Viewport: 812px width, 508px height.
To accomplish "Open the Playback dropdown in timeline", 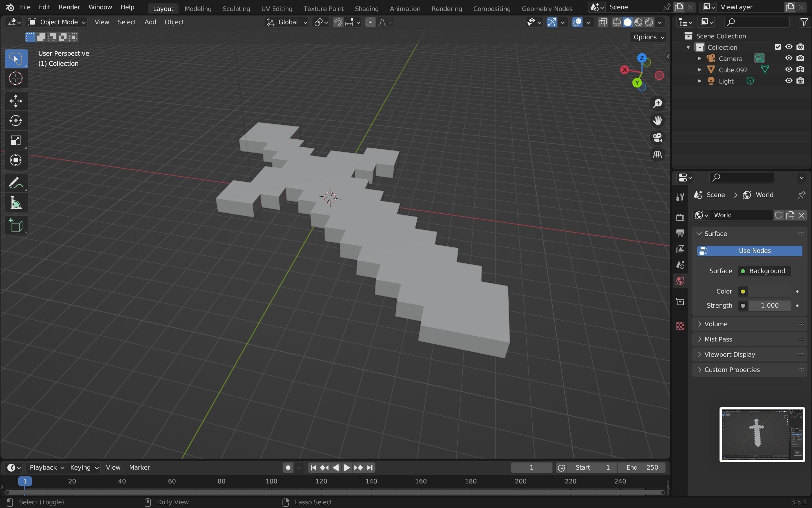I will (x=46, y=468).
